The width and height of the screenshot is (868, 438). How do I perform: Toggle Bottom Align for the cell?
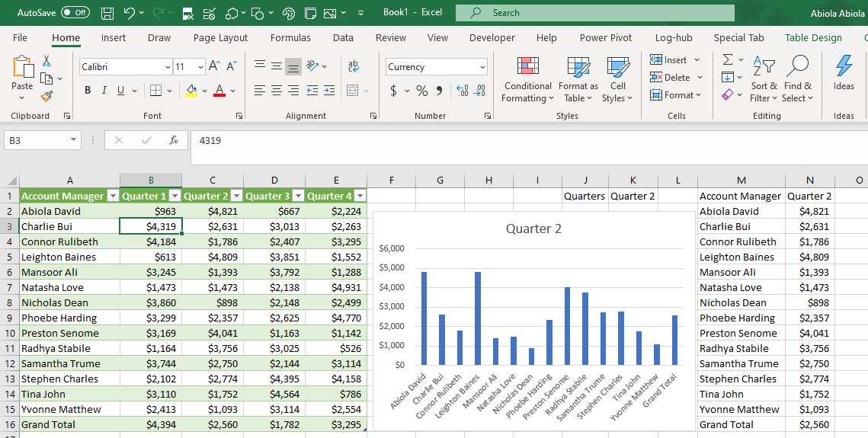tap(293, 66)
